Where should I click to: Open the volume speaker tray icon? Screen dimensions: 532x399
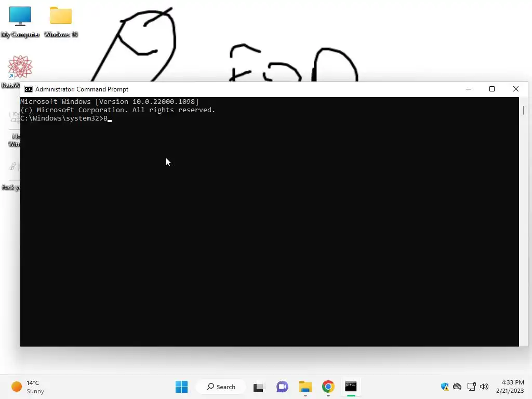[x=484, y=387]
